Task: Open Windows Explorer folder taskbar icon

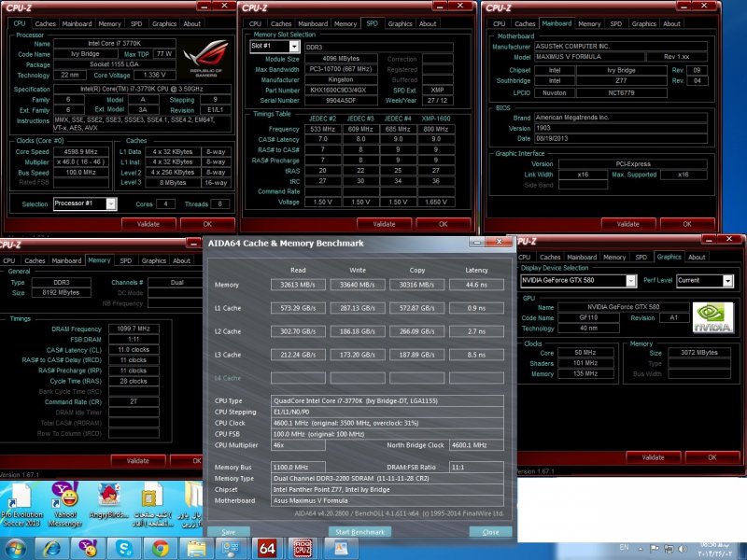Action: [x=196, y=549]
